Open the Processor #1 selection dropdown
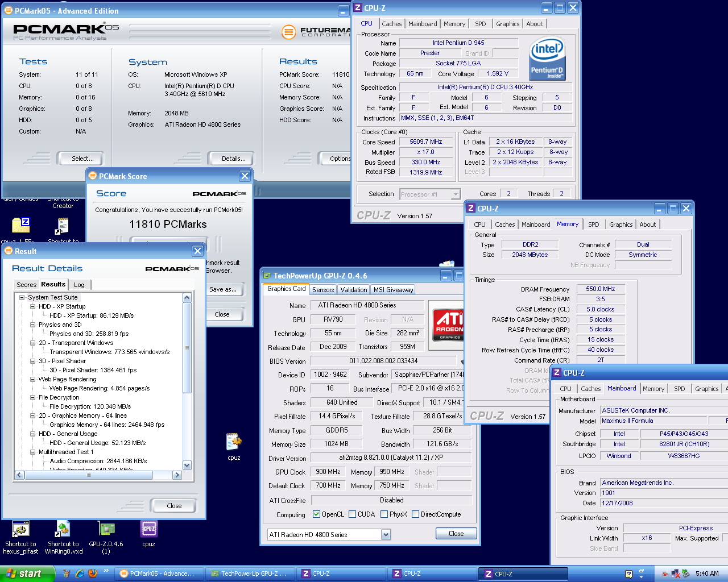The image size is (728, 582). 455,194
